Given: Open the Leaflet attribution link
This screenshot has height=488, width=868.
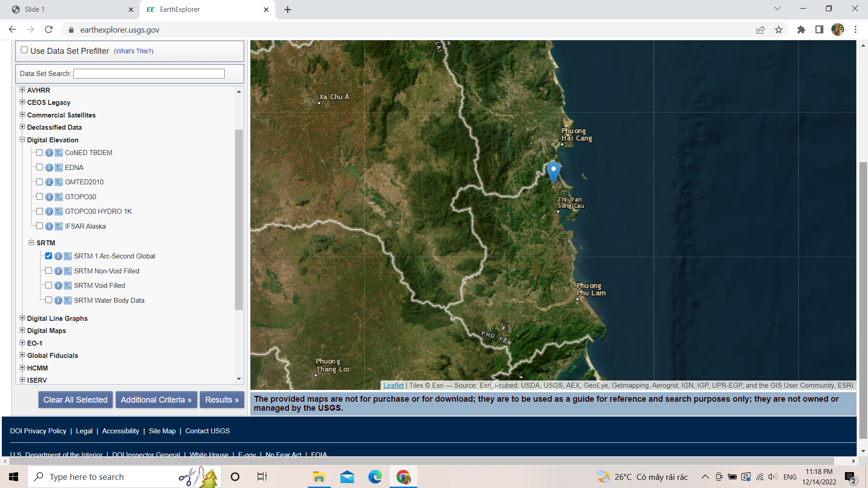Looking at the screenshot, I should coord(393,385).
